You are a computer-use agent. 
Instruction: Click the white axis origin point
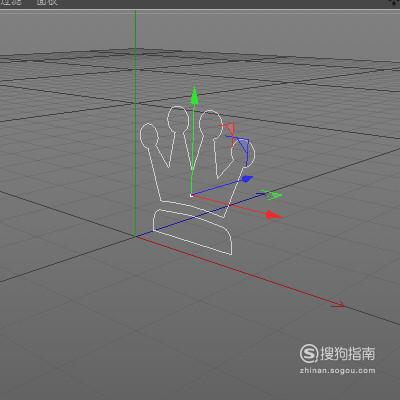coord(191,195)
